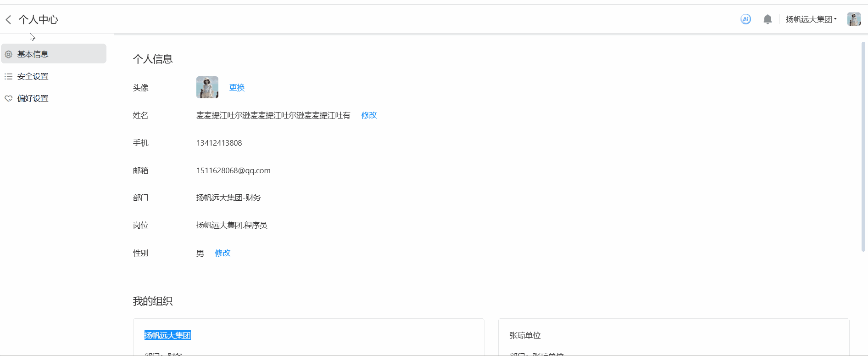The height and width of the screenshot is (356, 868).
Task: Click the email address 1511628068@qq.com
Action: click(x=233, y=170)
